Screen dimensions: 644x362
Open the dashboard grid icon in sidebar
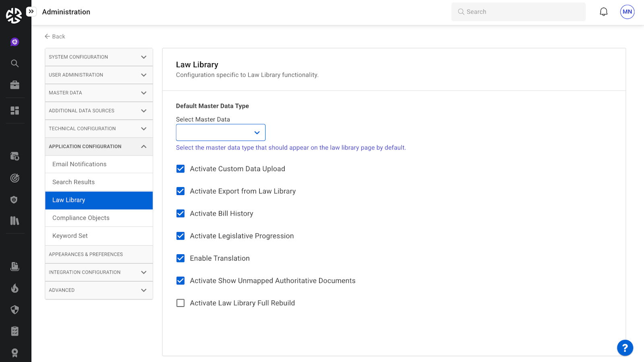pos(15,111)
